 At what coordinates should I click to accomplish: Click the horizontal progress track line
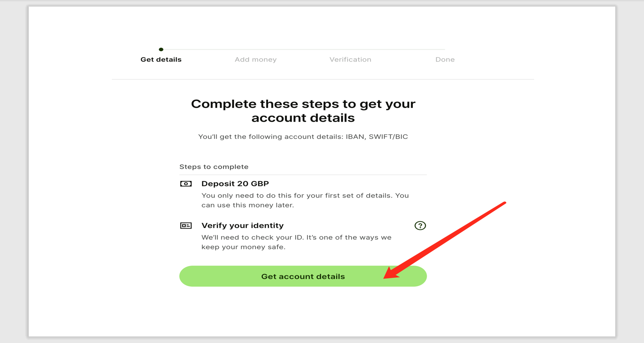tap(303, 50)
